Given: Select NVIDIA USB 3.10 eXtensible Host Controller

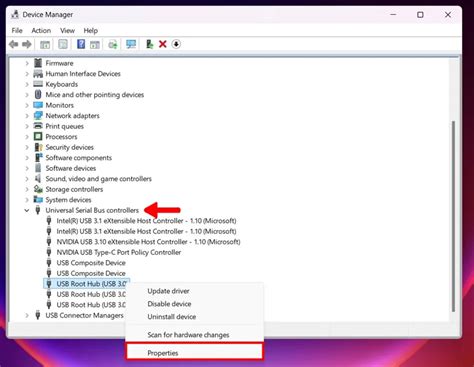Looking at the screenshot, I should pos(148,242).
